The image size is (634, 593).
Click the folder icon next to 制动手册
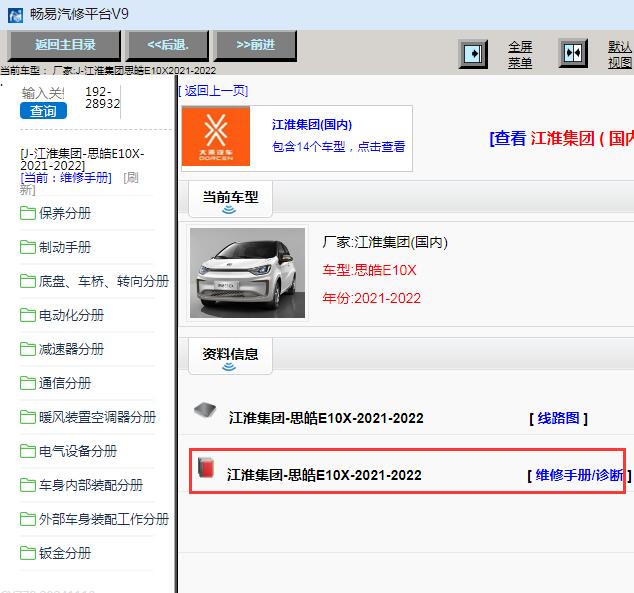[27, 247]
